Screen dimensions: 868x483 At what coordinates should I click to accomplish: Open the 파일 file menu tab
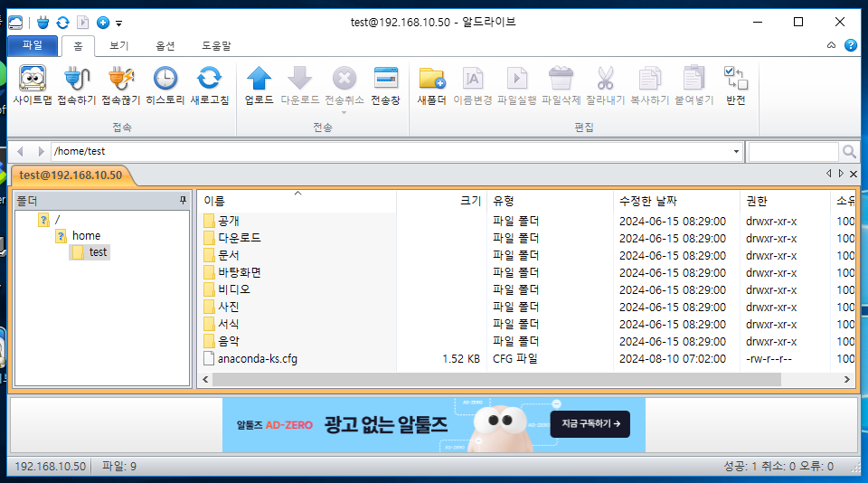pos(33,45)
